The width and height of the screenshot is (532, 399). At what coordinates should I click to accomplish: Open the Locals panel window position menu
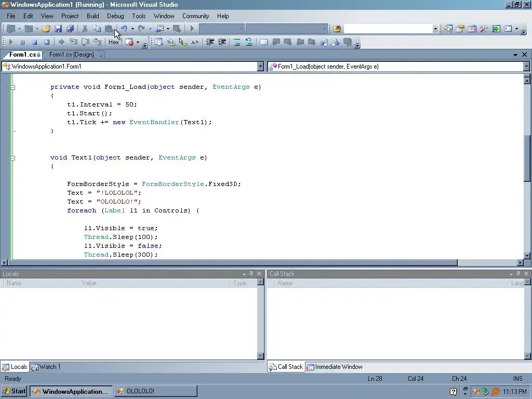[x=244, y=274]
